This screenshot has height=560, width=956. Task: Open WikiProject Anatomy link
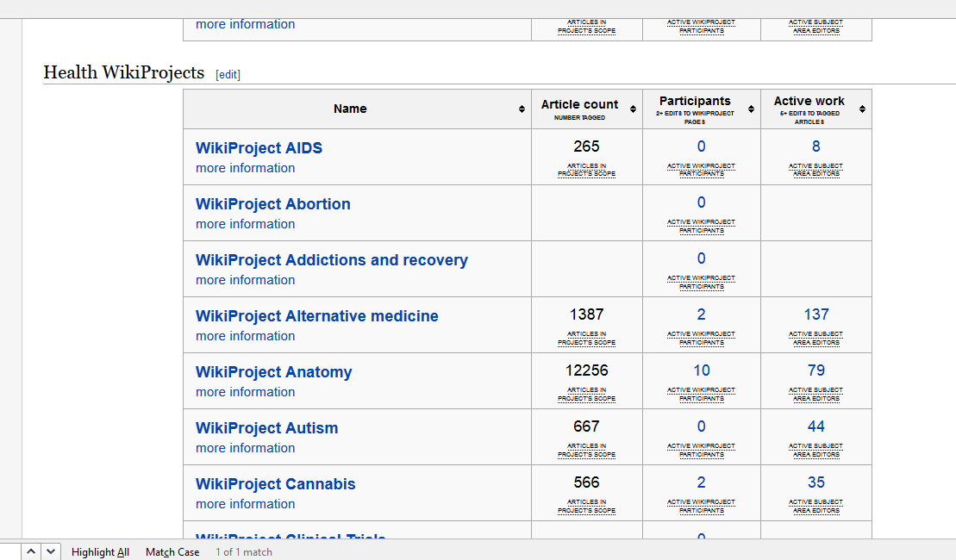click(x=274, y=372)
